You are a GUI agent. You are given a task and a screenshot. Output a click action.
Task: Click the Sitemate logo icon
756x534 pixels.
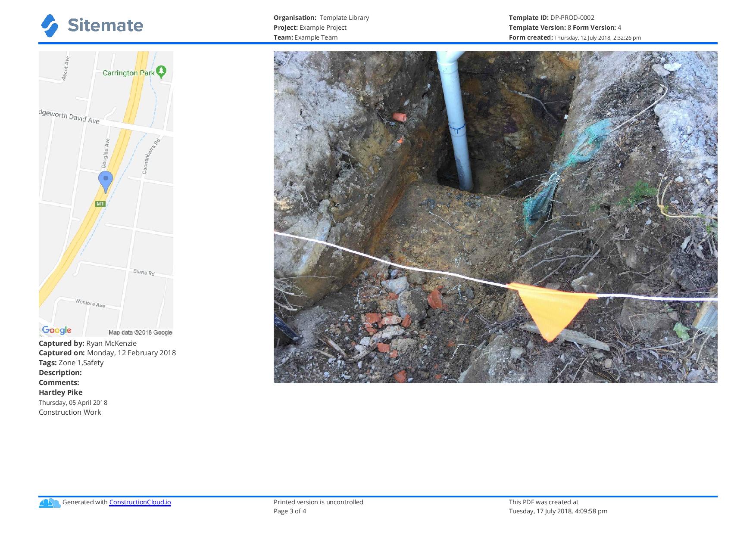pos(50,25)
